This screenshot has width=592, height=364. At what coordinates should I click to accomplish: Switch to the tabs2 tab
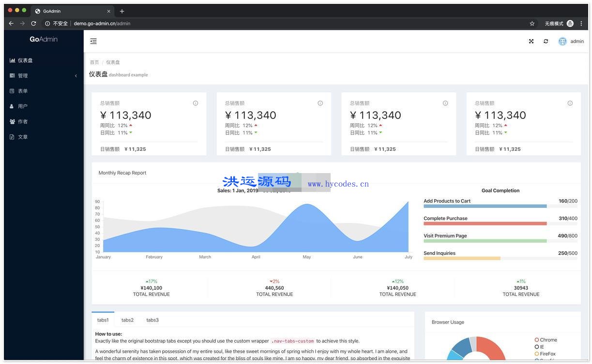click(x=127, y=320)
